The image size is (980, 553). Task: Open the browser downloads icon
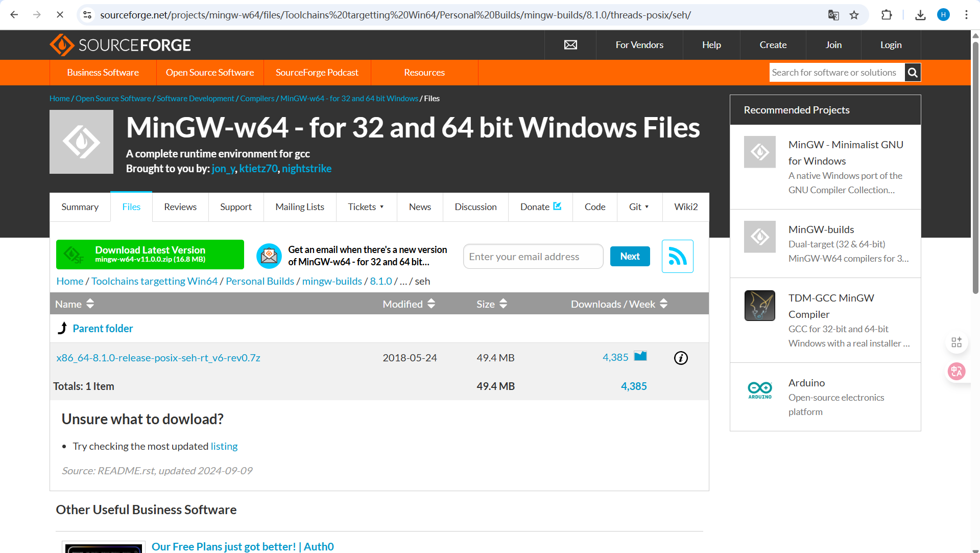(x=920, y=15)
